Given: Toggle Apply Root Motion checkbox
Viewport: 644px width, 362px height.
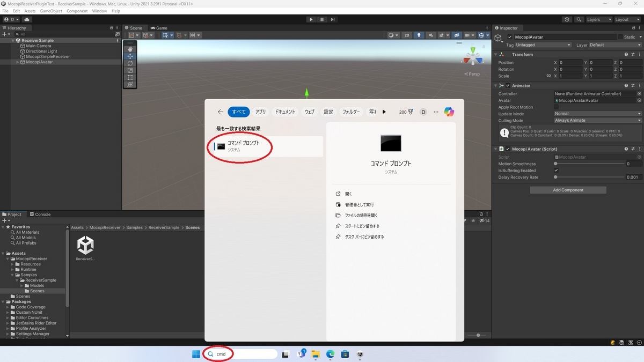Looking at the screenshot, I should (x=556, y=107).
